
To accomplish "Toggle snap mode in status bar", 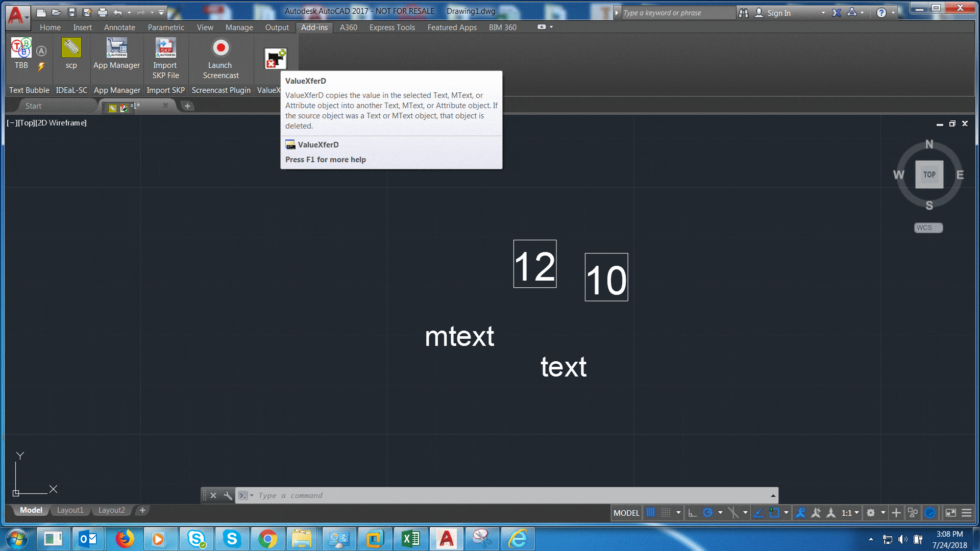I will coord(666,513).
